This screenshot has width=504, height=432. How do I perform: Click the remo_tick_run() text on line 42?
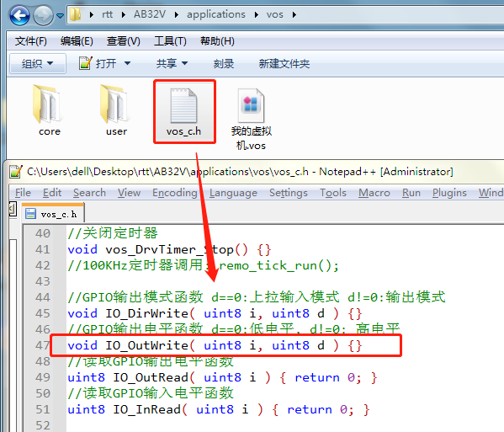point(279,266)
